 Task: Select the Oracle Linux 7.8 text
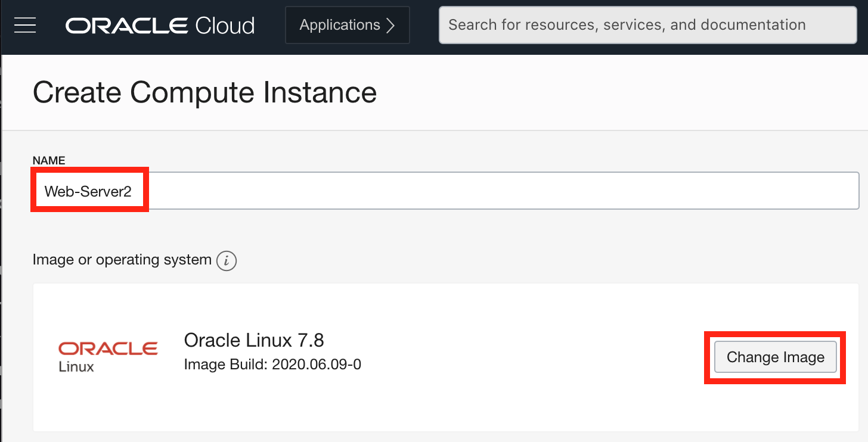click(254, 340)
